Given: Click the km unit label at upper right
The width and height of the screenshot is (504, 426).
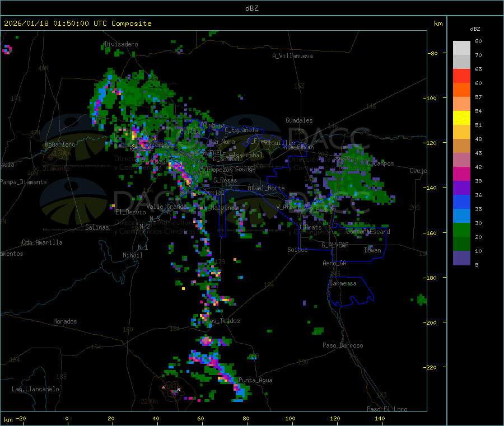Looking at the screenshot, I should (438, 24).
